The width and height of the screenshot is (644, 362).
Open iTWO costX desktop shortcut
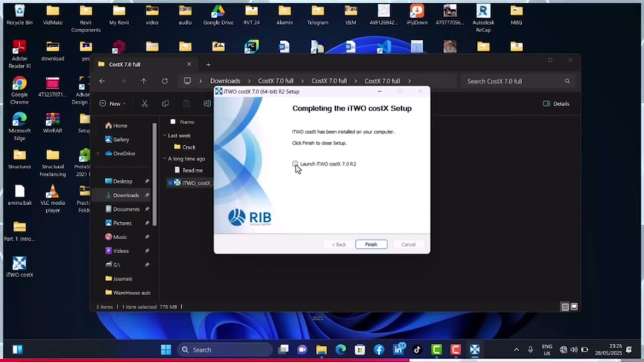point(19,267)
